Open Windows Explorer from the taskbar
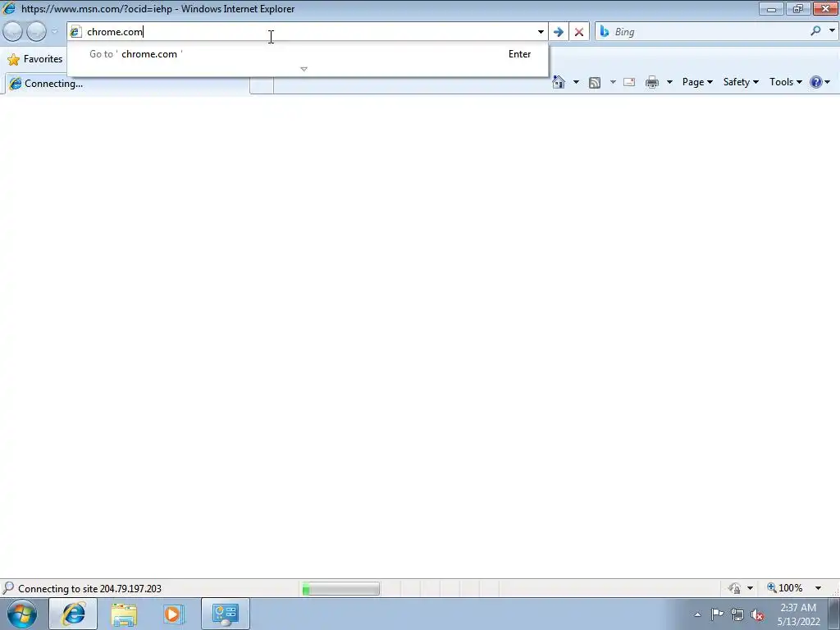Image resolution: width=840 pixels, height=630 pixels. point(124,614)
